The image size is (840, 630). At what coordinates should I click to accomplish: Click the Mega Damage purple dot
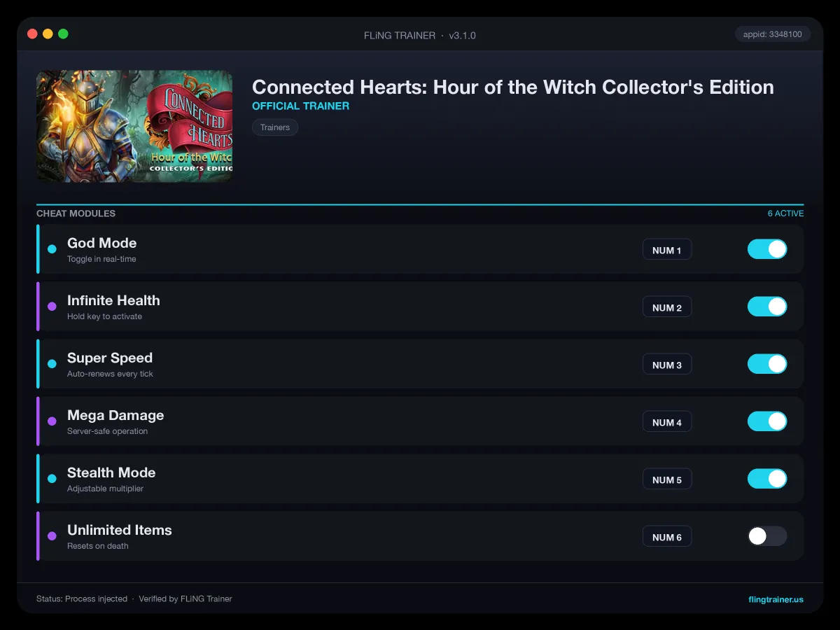click(x=52, y=421)
